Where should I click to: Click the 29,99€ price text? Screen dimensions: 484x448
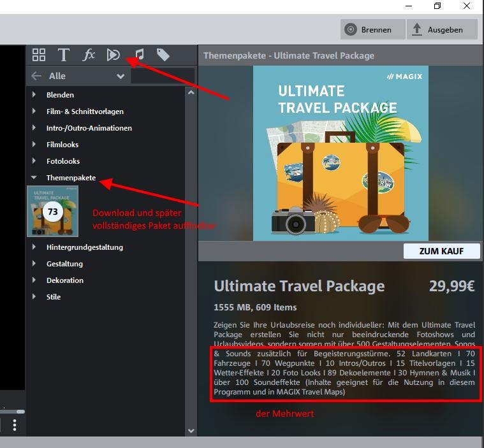click(x=451, y=286)
